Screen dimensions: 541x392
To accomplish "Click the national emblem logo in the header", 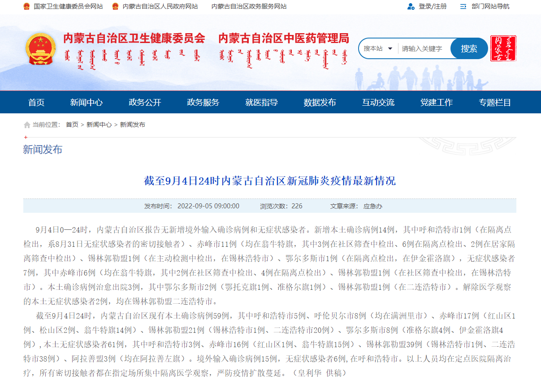I will [40, 48].
